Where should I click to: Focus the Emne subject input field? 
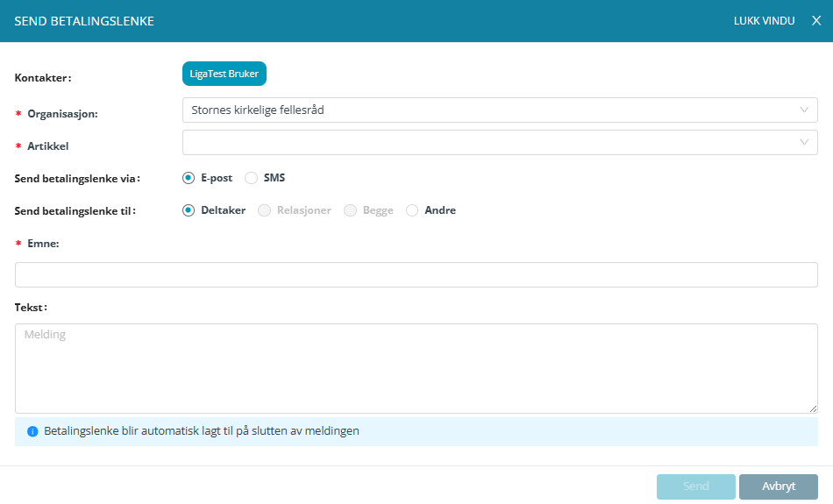(x=416, y=275)
